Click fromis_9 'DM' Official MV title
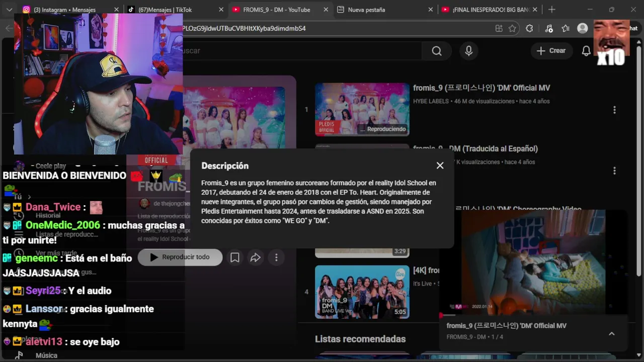 [x=481, y=88]
